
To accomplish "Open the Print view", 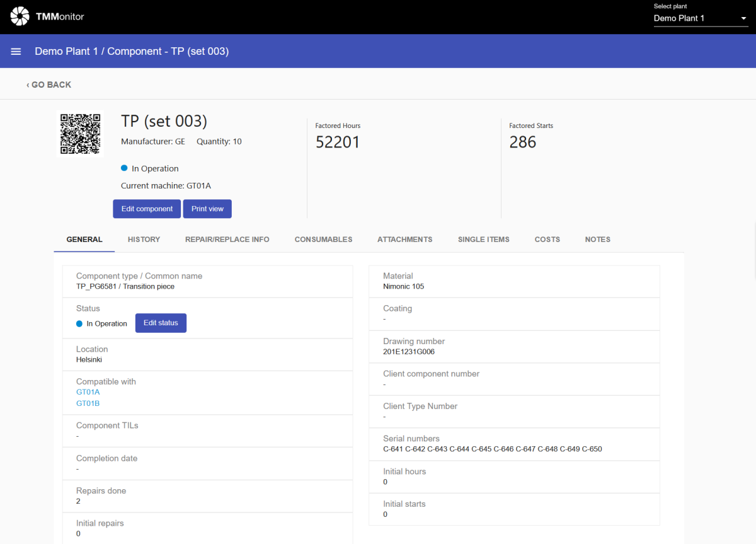I will (x=207, y=209).
